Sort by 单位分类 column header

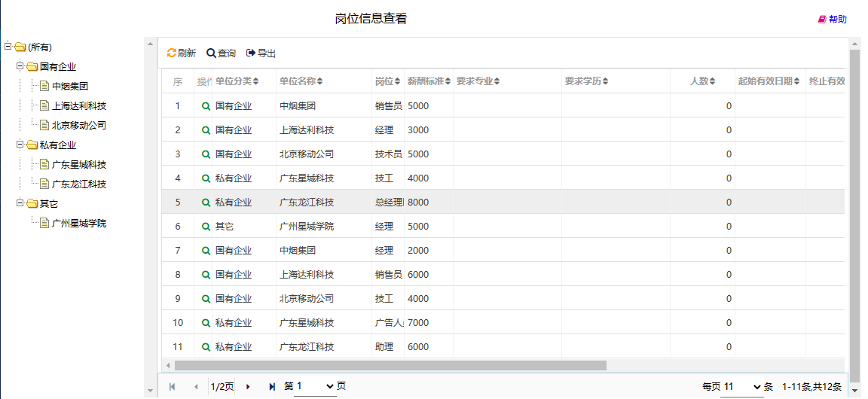click(x=237, y=81)
